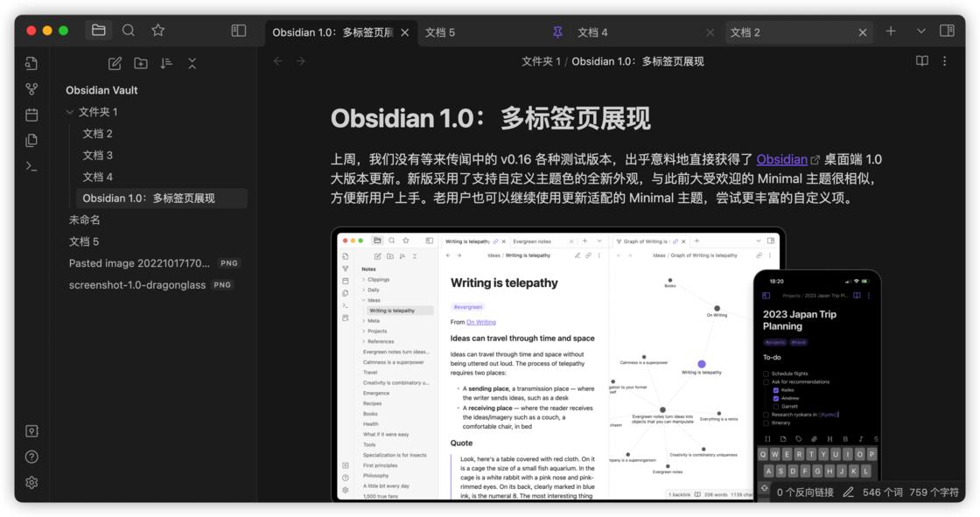Open 文档 2 in the file tree
This screenshot has height=517, width=980.
tap(97, 134)
